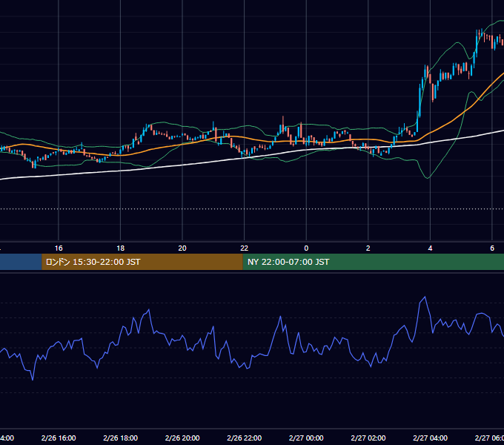
Task: Click the blue session band left of ロンドン
Action: click(x=21, y=262)
